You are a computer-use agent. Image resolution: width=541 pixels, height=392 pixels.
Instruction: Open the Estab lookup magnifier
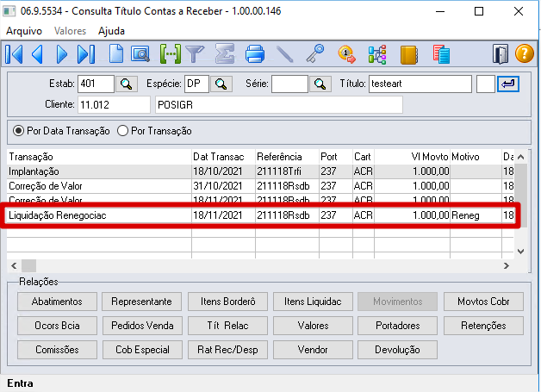tap(127, 84)
